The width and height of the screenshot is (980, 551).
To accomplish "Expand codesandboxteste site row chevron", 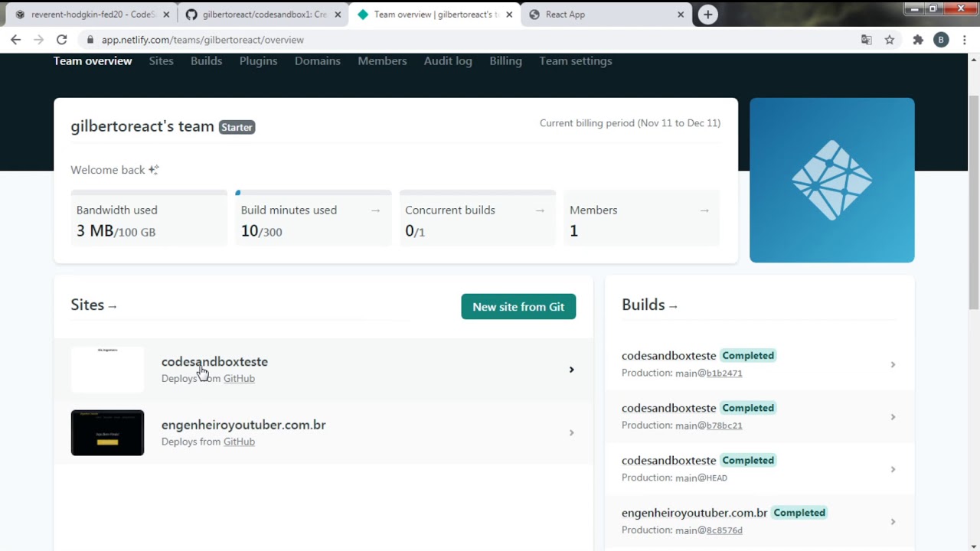I will 571,370.
